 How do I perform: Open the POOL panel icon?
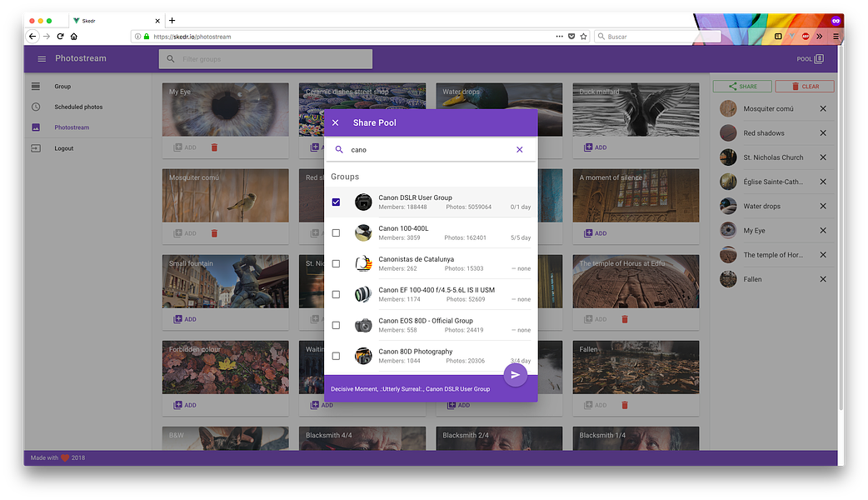pyautogui.click(x=820, y=58)
